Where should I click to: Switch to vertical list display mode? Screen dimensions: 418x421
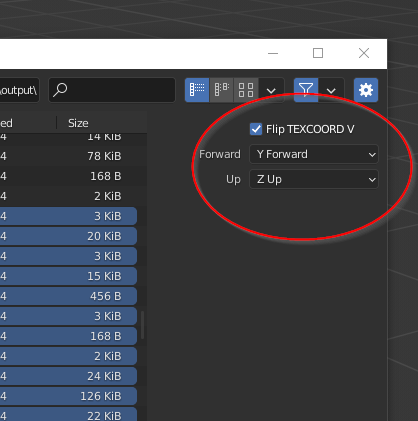197,90
